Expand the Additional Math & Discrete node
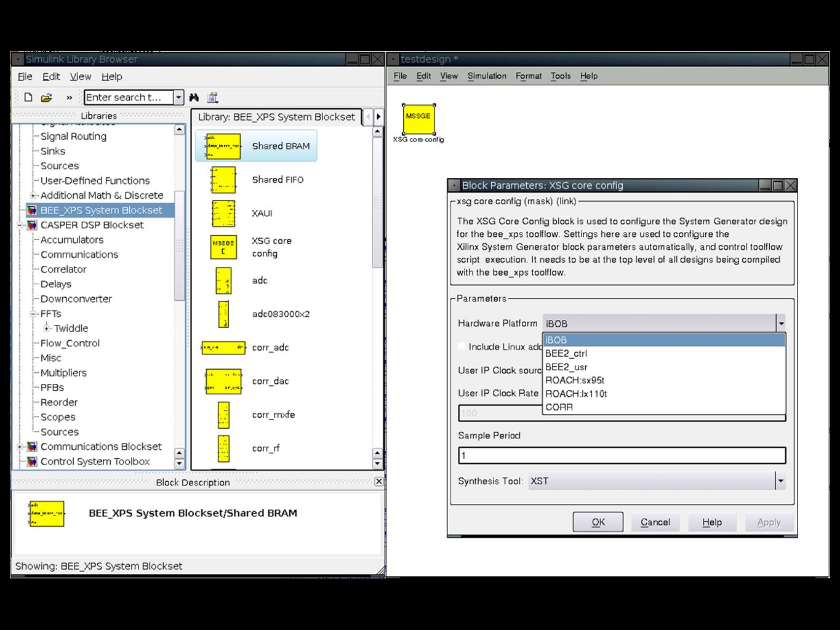 pos(34,196)
